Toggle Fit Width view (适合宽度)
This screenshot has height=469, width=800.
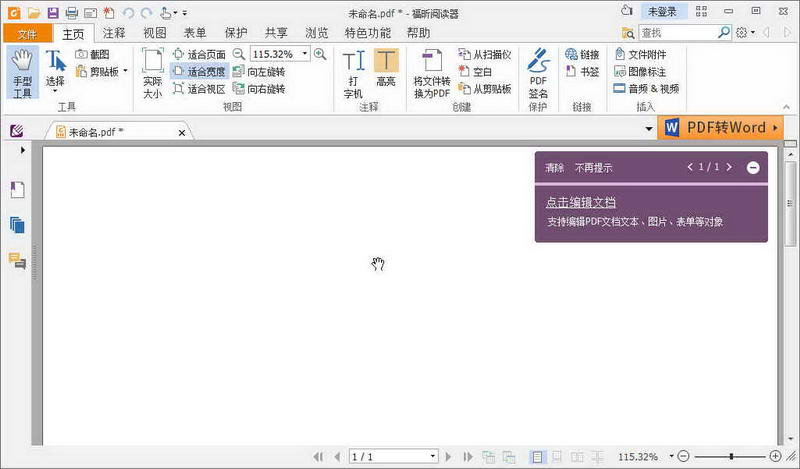click(199, 71)
